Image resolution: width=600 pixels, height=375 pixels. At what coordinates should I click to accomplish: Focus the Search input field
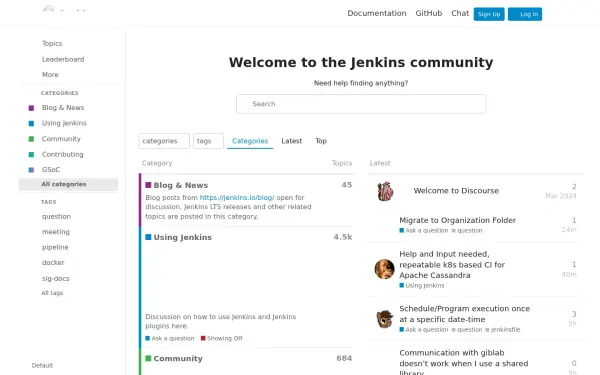tap(361, 104)
